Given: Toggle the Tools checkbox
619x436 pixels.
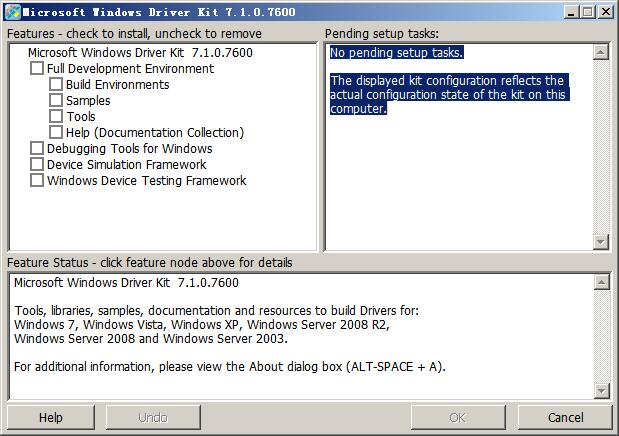Looking at the screenshot, I should pyautogui.click(x=56, y=116).
